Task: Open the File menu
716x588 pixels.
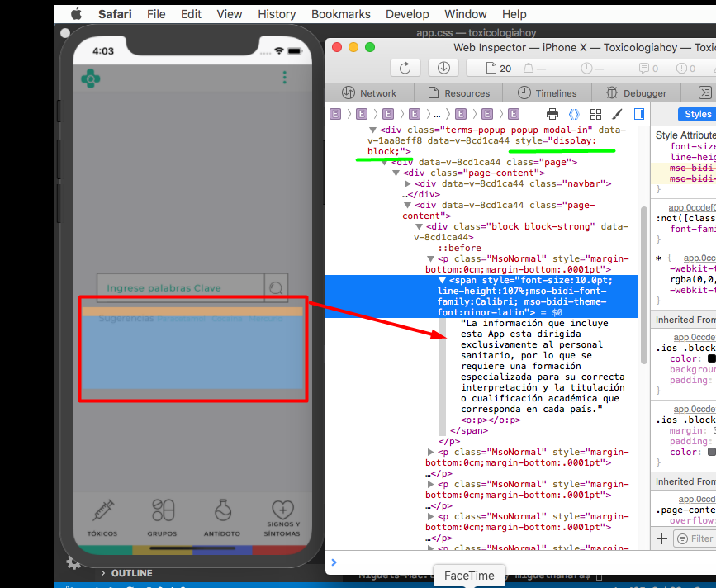Action: click(156, 14)
